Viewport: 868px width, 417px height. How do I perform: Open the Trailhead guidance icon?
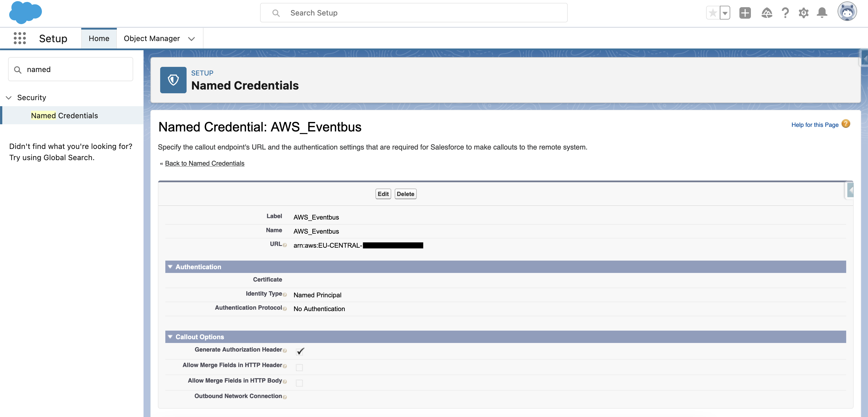(767, 13)
